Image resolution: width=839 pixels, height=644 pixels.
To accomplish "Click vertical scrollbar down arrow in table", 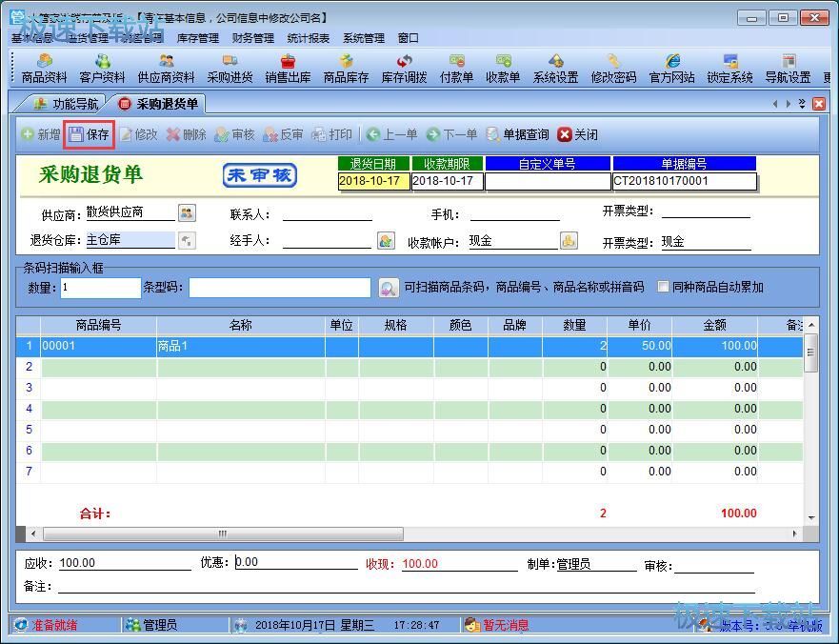I will pyautogui.click(x=811, y=517).
